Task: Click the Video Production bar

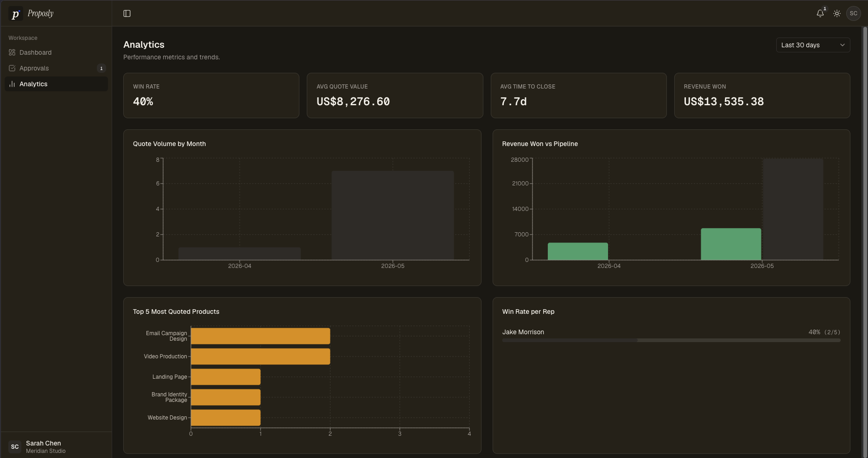Action: (x=260, y=356)
